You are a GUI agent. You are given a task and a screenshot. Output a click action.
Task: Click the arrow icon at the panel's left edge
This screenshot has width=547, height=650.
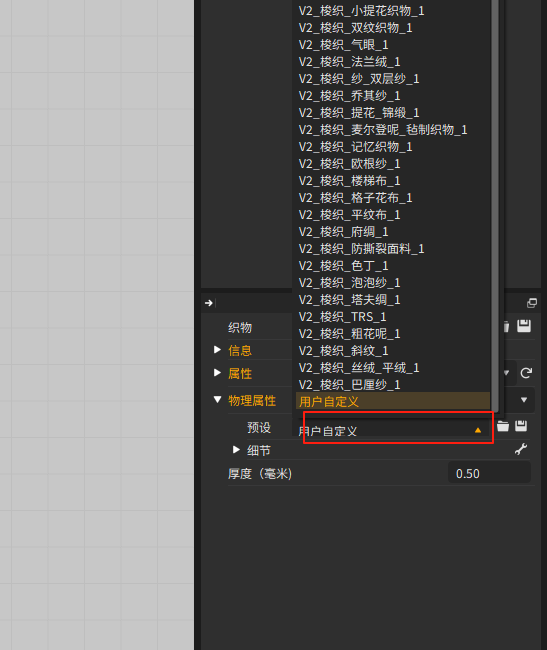pyautogui.click(x=209, y=303)
